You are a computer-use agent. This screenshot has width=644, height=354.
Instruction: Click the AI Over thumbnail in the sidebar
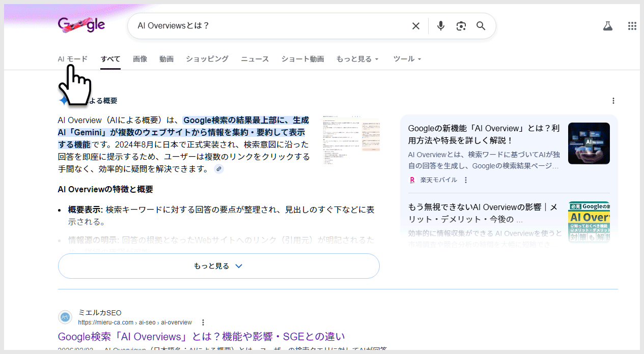point(589,220)
